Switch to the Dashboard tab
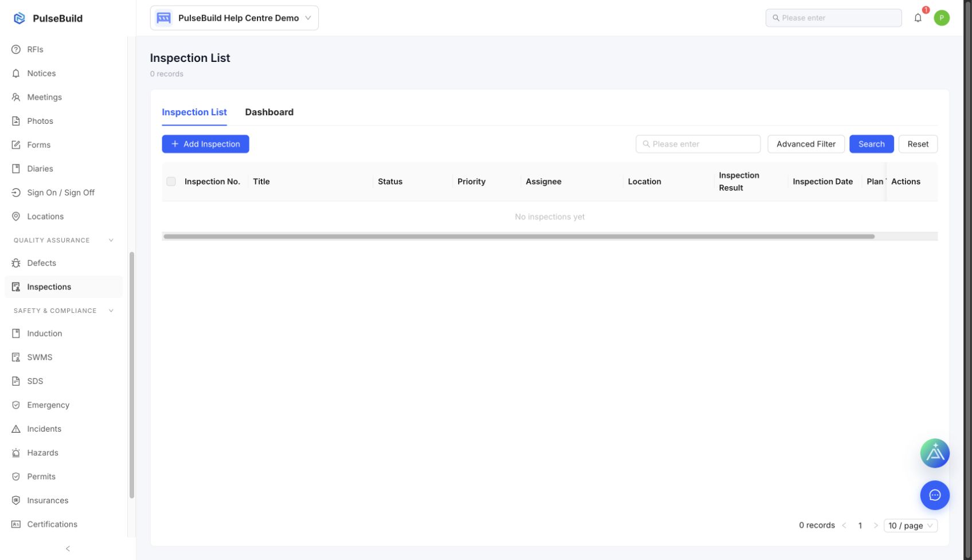The width and height of the screenshot is (972, 560). click(x=269, y=112)
